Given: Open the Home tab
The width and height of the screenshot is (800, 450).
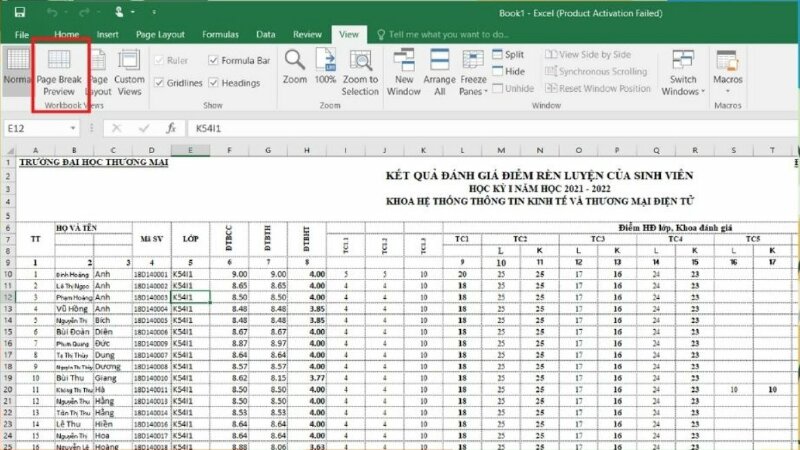Looking at the screenshot, I should [x=66, y=35].
